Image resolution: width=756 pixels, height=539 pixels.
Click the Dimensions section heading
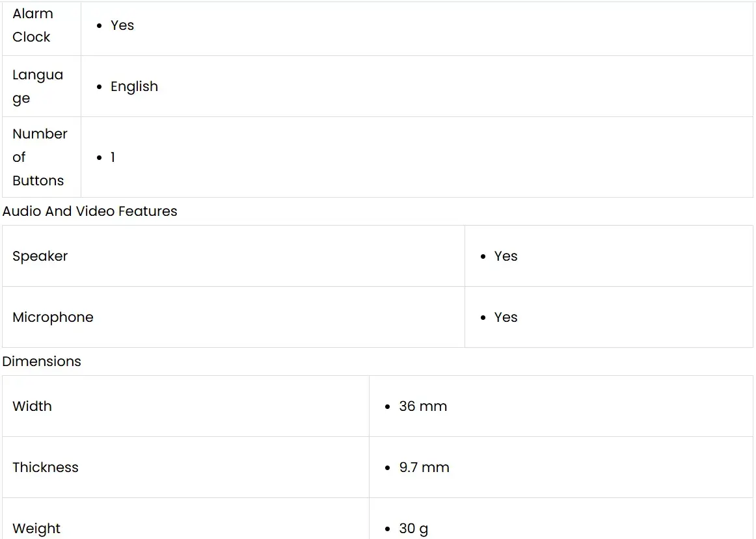(42, 362)
